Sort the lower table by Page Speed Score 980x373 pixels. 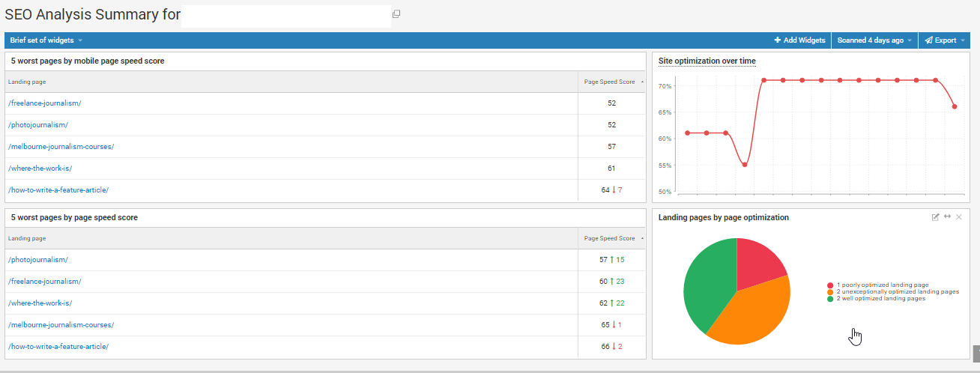(x=610, y=238)
